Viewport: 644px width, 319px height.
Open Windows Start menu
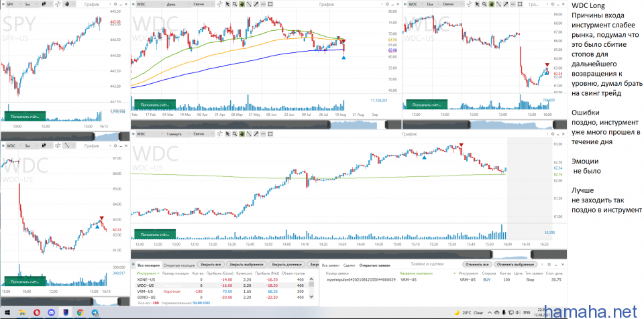click(x=7, y=312)
